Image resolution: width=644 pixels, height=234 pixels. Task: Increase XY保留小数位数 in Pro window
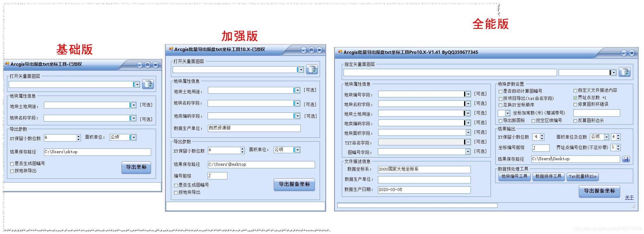click(x=542, y=135)
